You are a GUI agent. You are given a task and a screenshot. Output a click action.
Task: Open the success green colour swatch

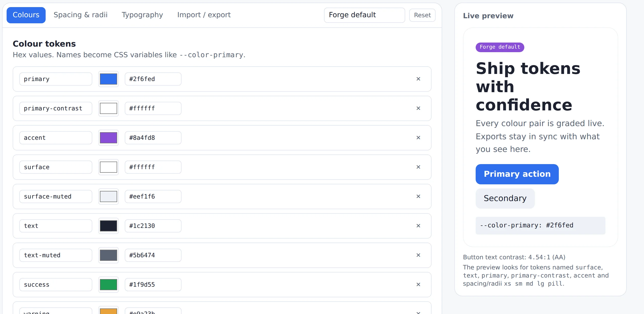pyautogui.click(x=109, y=285)
